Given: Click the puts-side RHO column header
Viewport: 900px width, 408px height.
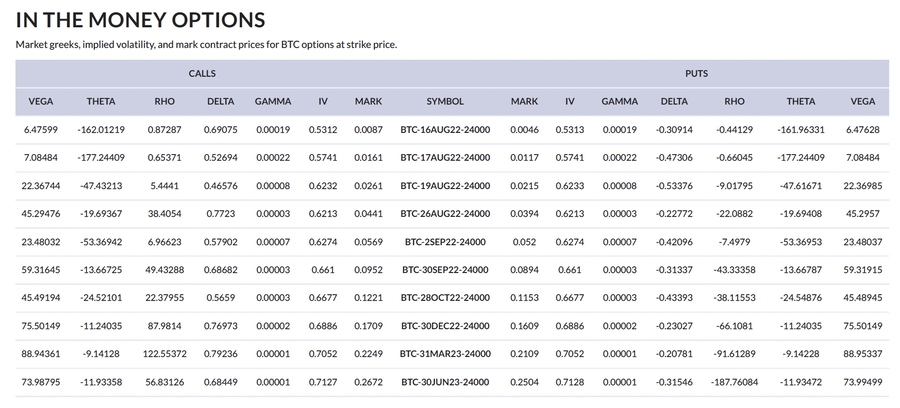Looking at the screenshot, I should coord(734,101).
